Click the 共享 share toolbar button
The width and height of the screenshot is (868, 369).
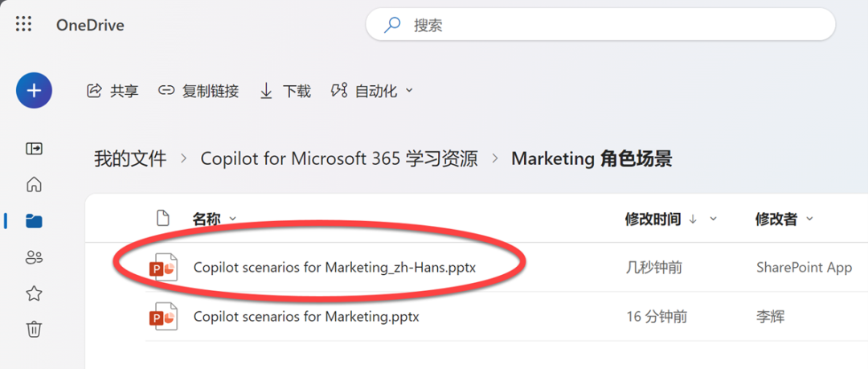point(113,90)
